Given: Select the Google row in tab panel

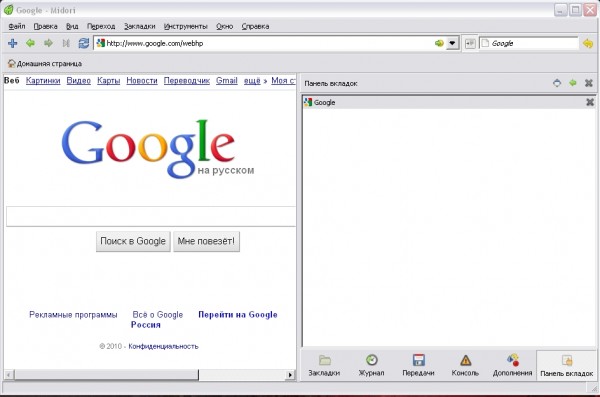Looking at the screenshot, I should (x=449, y=102).
